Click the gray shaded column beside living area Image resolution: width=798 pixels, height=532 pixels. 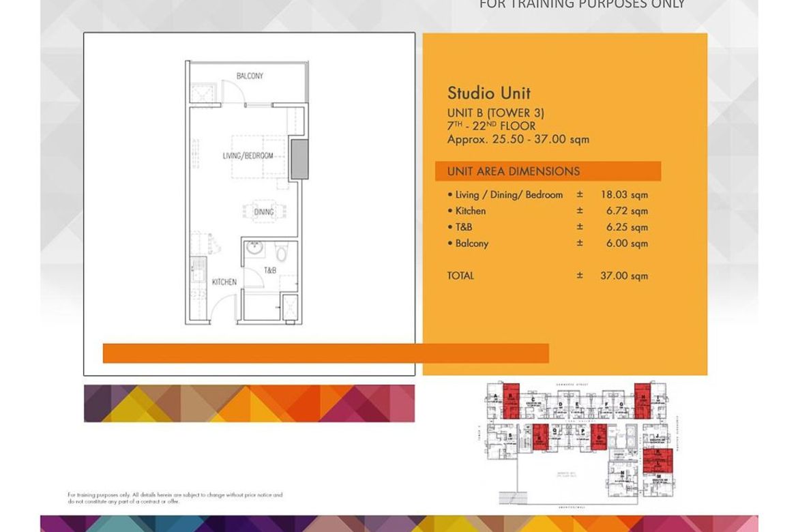pyautogui.click(x=299, y=160)
